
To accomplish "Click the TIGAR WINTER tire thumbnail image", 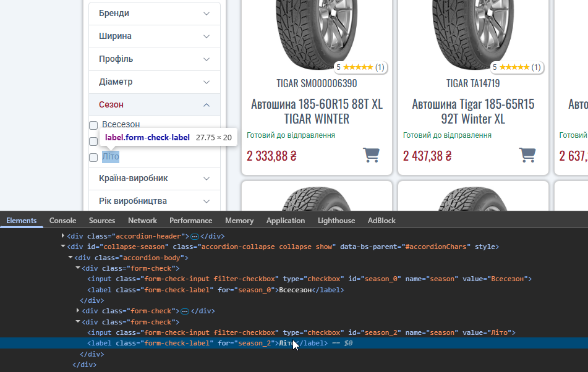I will 317,35.
